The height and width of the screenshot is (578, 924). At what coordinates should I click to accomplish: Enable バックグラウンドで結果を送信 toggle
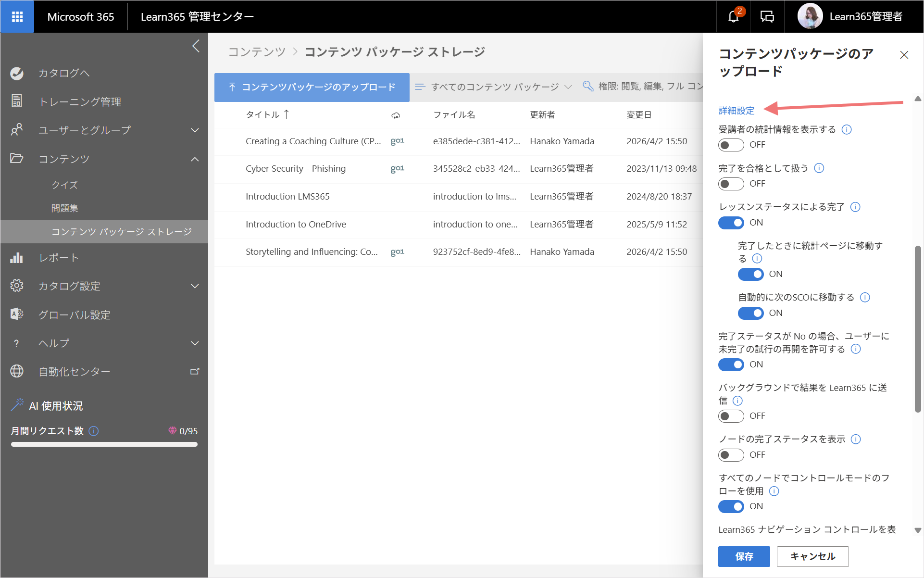(731, 416)
